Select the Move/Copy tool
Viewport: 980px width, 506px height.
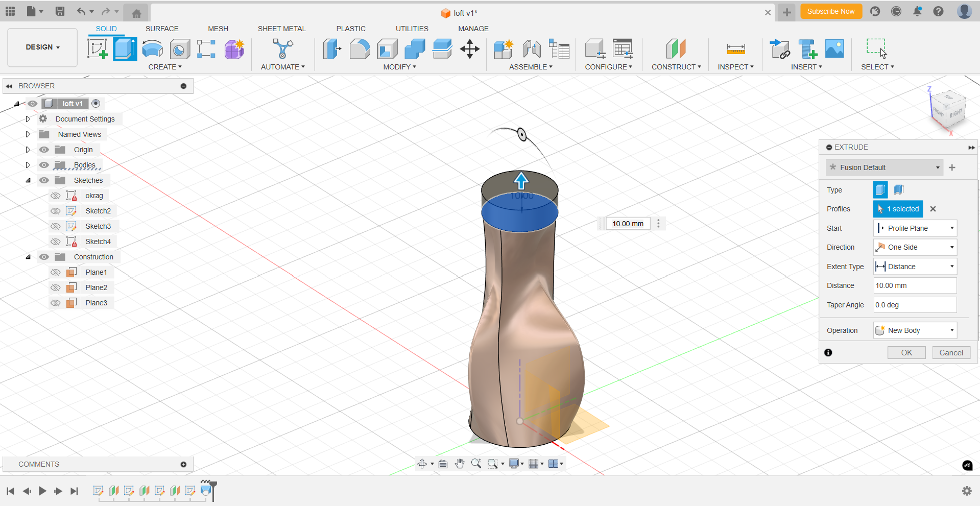coord(469,49)
